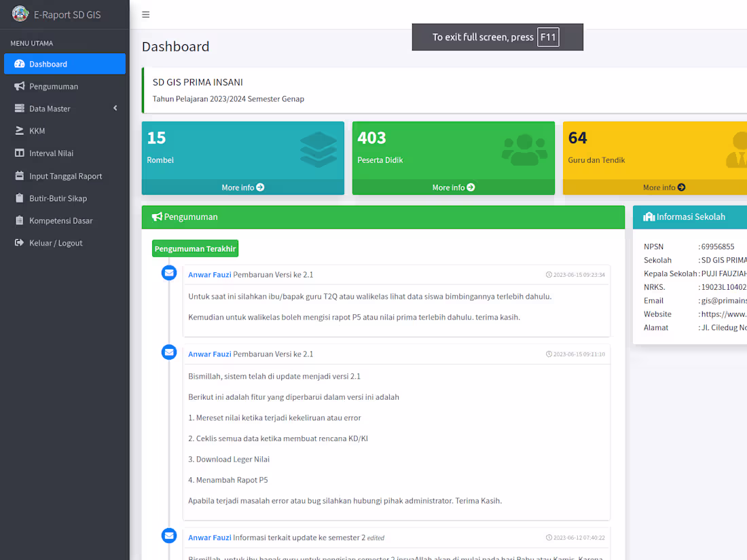Click envelope icon of 09:23:34 announcement
Image resolution: width=747 pixels, height=560 pixels.
coord(169,273)
